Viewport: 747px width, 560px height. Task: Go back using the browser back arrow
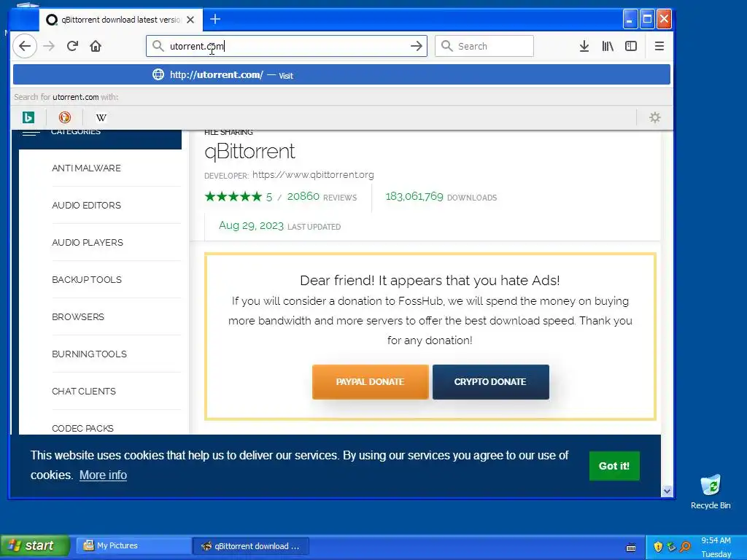click(x=25, y=46)
